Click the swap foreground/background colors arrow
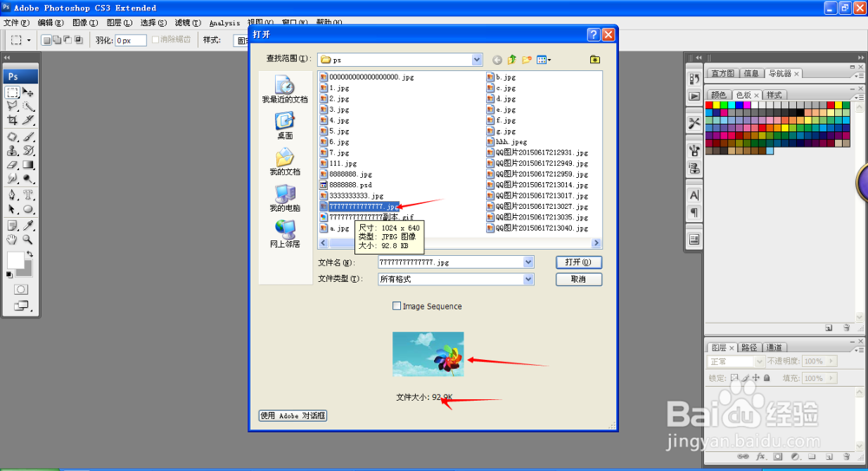 (x=30, y=254)
